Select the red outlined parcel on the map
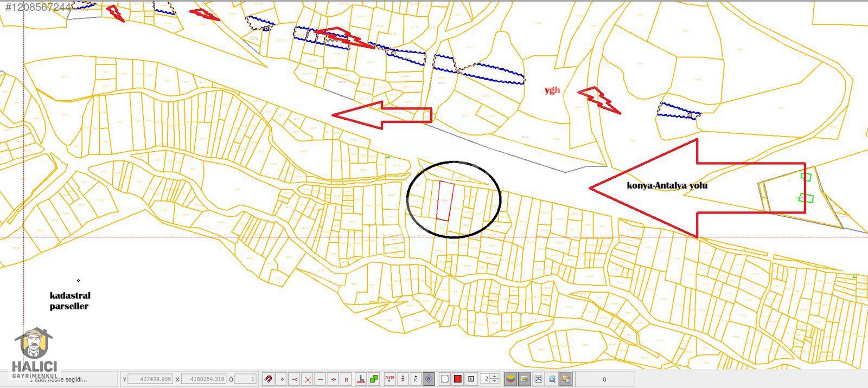The height and width of the screenshot is (388, 868). (x=445, y=201)
